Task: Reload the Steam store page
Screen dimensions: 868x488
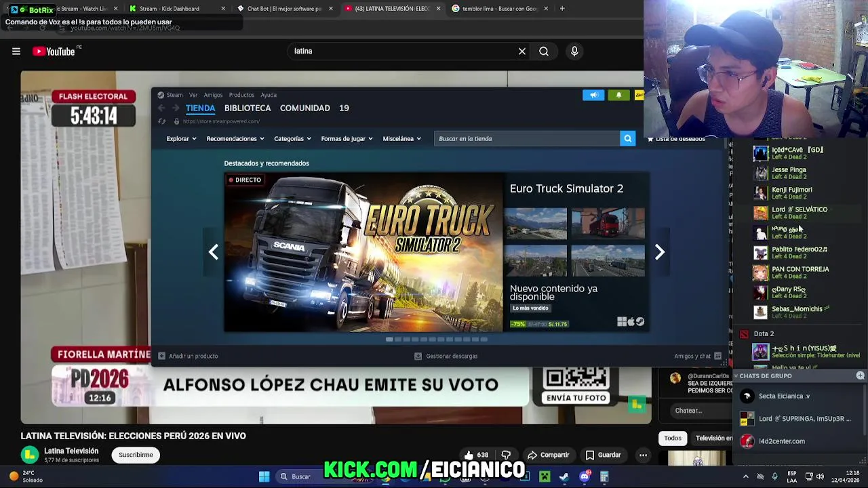Action: click(161, 121)
